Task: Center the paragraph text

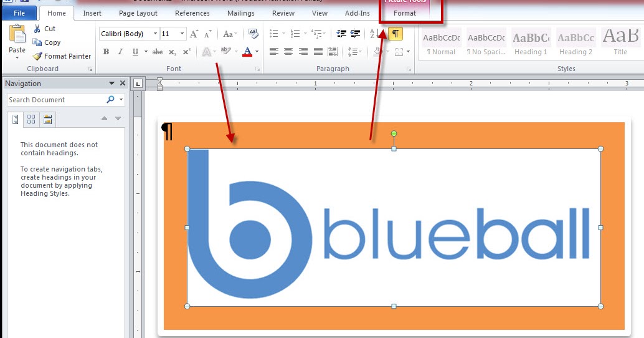Action: [289, 52]
